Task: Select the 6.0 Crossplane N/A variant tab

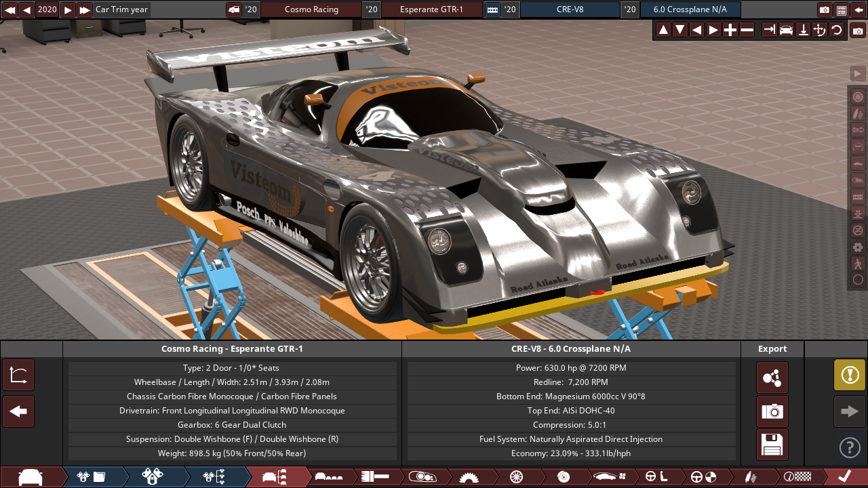Action: tap(690, 9)
